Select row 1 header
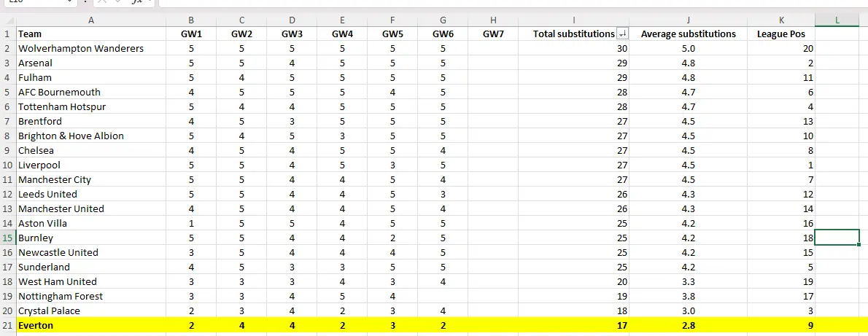The height and width of the screenshot is (336, 868). pos(7,34)
